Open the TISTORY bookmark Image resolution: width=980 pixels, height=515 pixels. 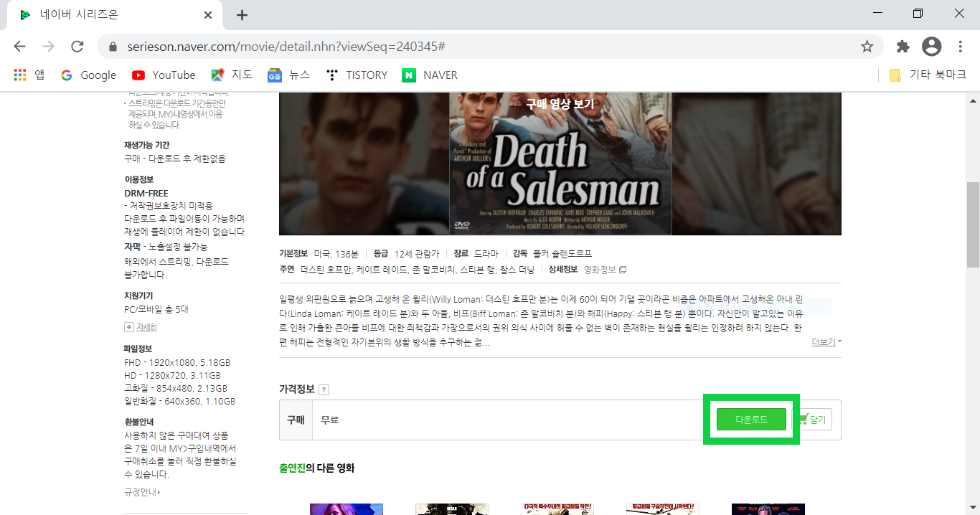[x=357, y=75]
